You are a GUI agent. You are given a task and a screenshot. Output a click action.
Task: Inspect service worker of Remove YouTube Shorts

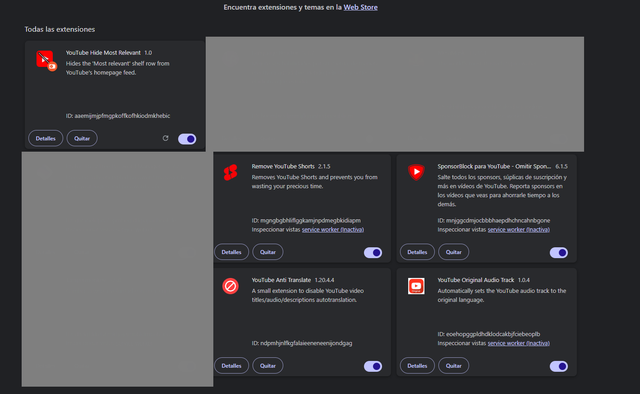point(333,229)
